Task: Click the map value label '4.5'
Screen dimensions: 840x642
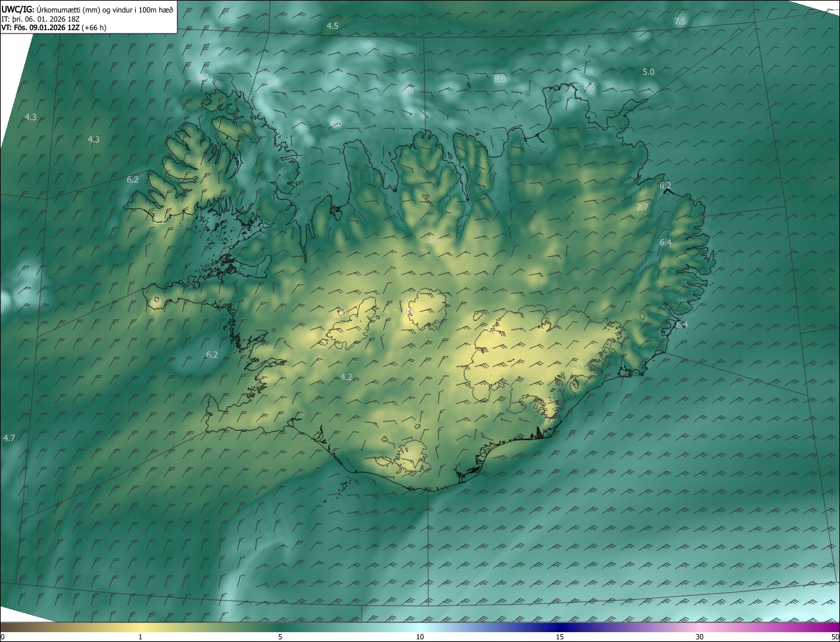Action: [x=333, y=26]
